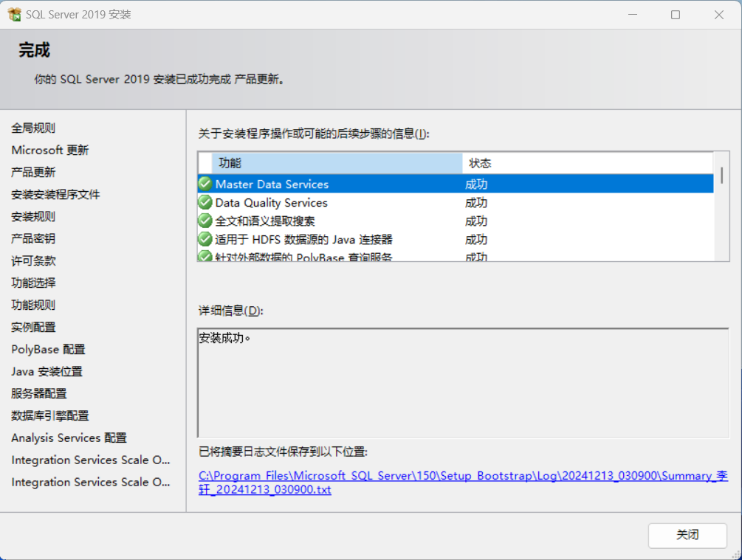This screenshot has height=560, width=742.
Task: Select Analysis Services 配置 in the sidebar
Action: tap(68, 438)
